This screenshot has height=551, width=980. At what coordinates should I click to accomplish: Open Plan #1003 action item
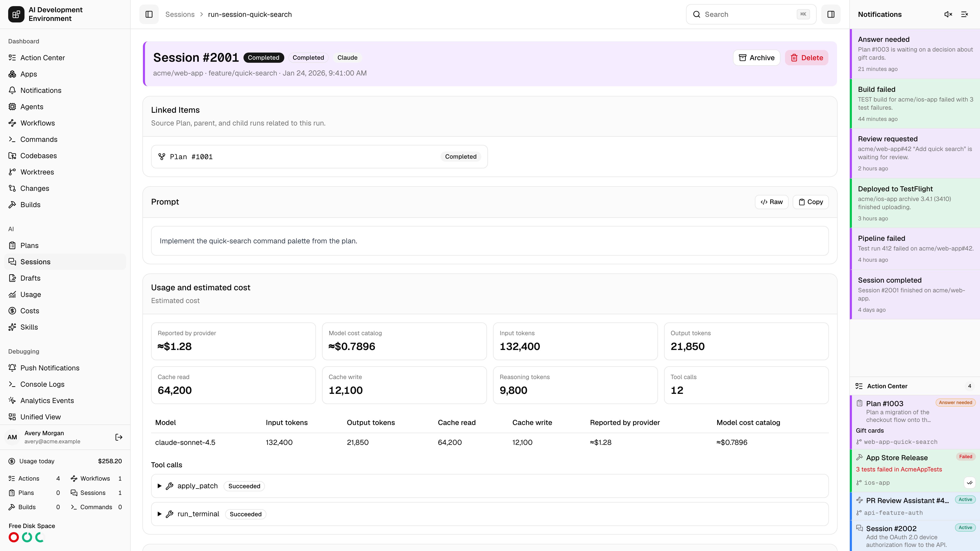[915, 422]
